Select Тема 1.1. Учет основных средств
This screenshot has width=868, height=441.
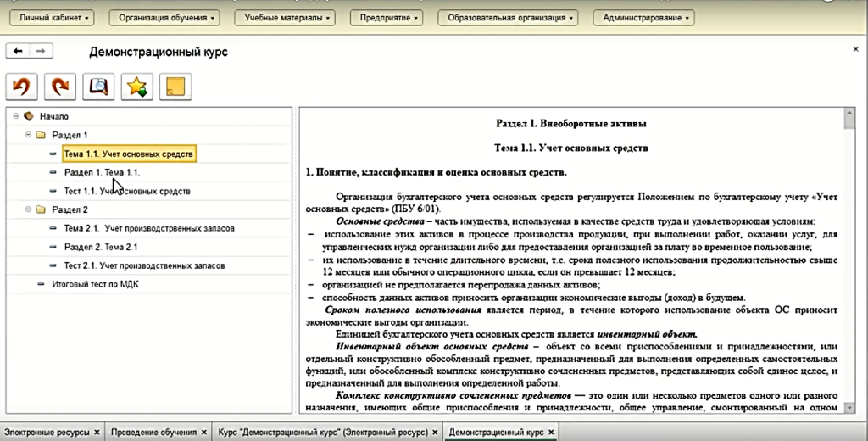pos(129,154)
